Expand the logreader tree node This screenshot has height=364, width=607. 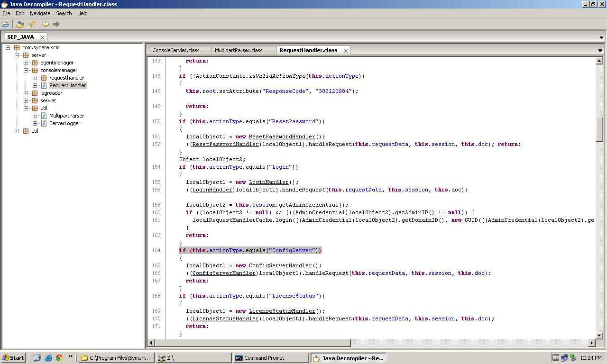click(x=26, y=93)
